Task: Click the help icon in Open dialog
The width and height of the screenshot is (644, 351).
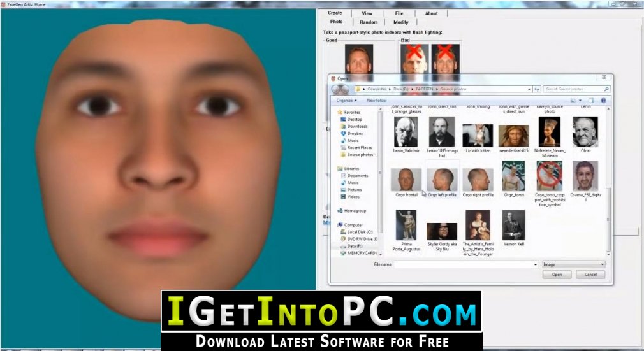Action: tap(603, 100)
